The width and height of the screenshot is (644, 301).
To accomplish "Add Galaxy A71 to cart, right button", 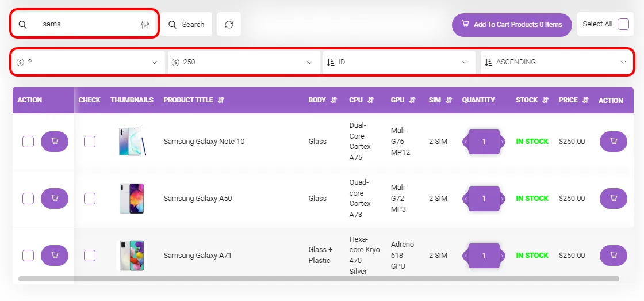I will (613, 256).
